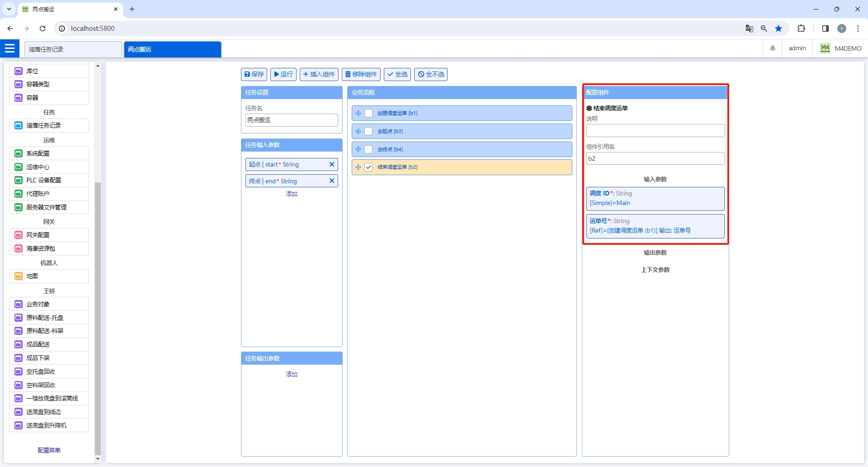Click the 库位 menu icon
Screen dimensions: 868x467
tap(19, 71)
